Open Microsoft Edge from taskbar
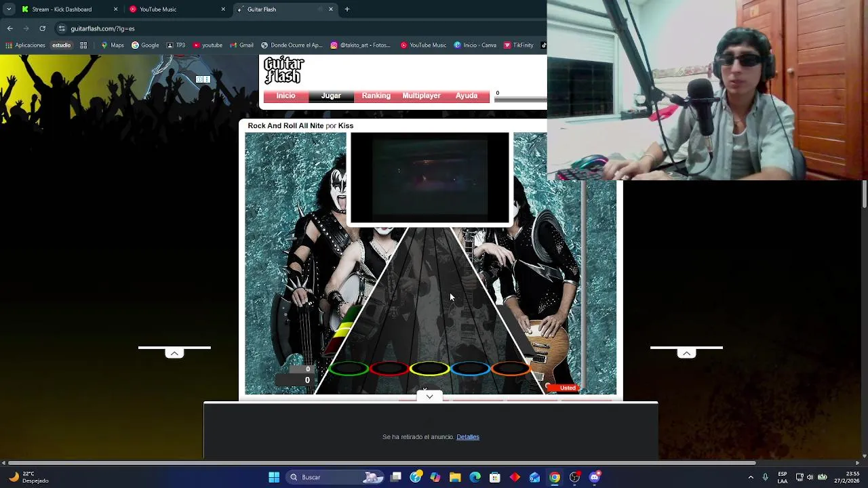This screenshot has width=868, height=488. coord(475,477)
